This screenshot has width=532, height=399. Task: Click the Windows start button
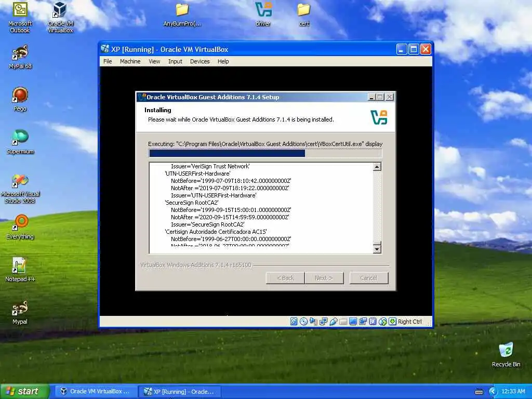24,391
